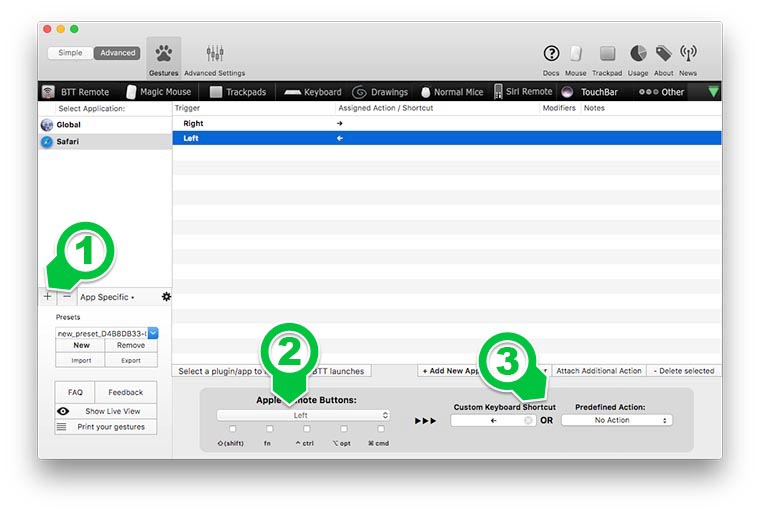760x513 pixels.
Task: Open the Feedback button
Action: (x=126, y=392)
